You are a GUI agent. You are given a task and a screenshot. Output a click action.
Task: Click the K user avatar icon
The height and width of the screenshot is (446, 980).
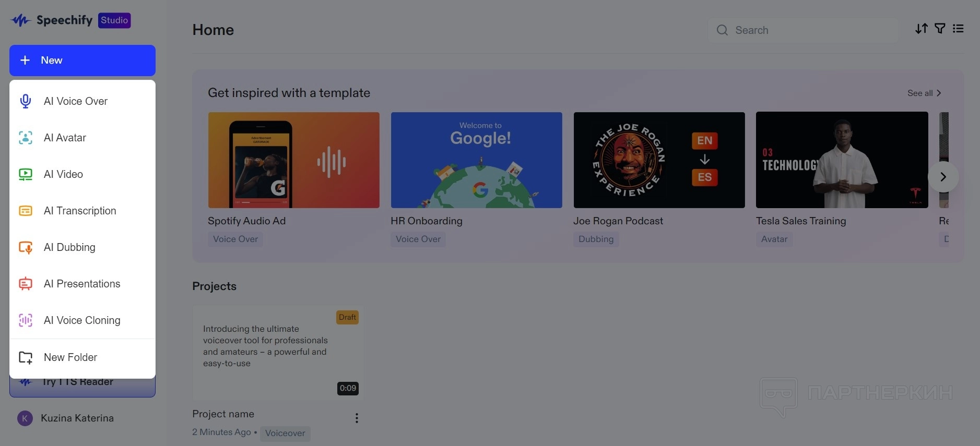25,418
